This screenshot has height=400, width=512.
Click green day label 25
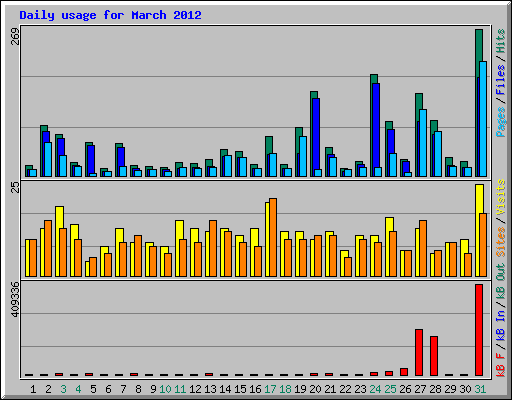(390, 389)
